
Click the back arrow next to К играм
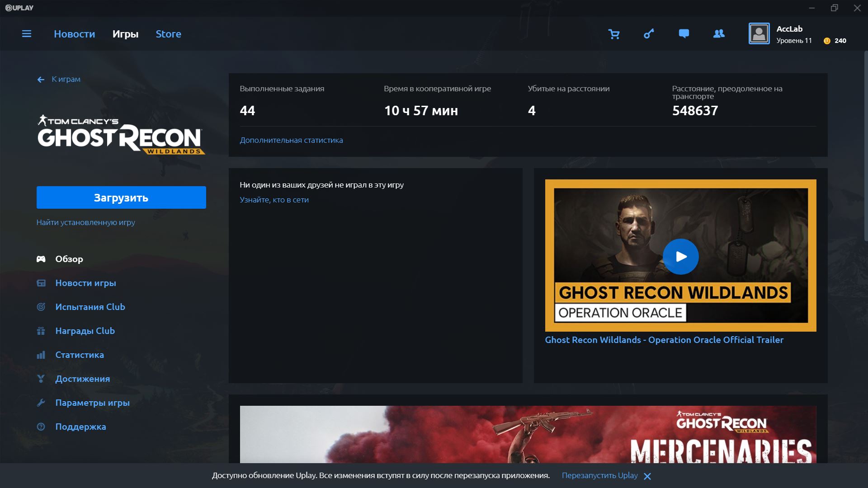41,80
